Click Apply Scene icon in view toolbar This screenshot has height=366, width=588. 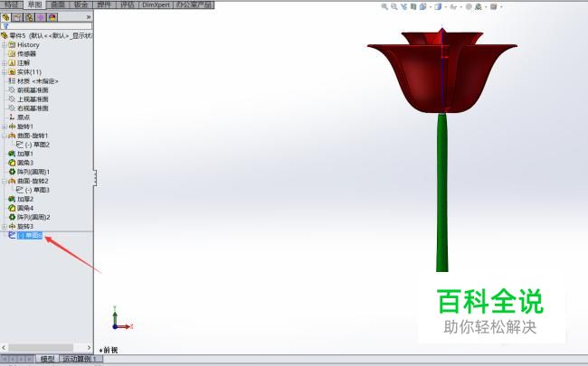[x=479, y=6]
